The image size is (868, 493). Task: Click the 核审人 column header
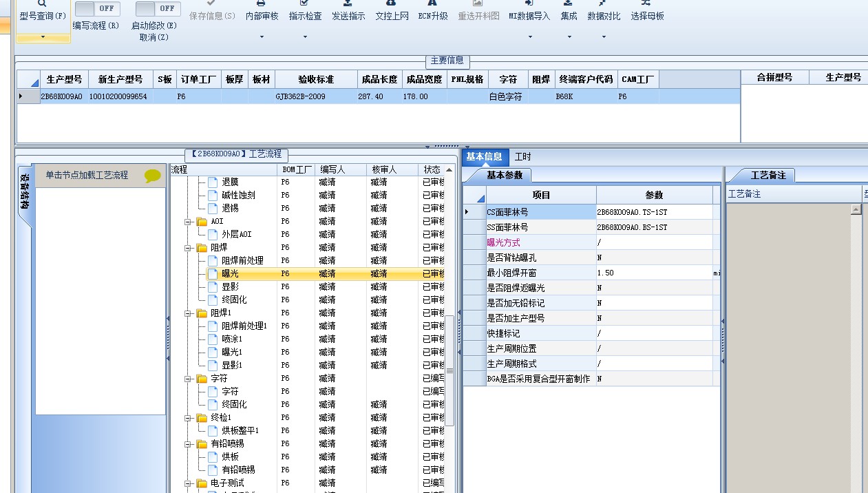tap(392, 169)
